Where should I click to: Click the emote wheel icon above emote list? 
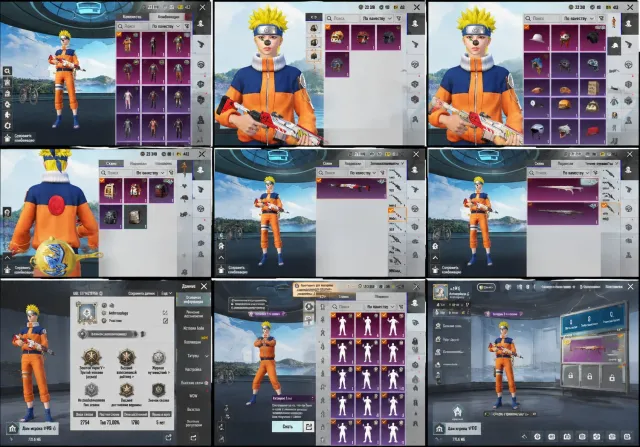pyautogui.click(x=309, y=307)
